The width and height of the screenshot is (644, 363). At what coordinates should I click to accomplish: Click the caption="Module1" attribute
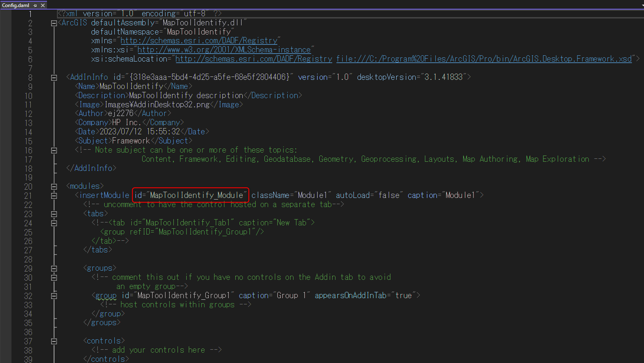[443, 195]
